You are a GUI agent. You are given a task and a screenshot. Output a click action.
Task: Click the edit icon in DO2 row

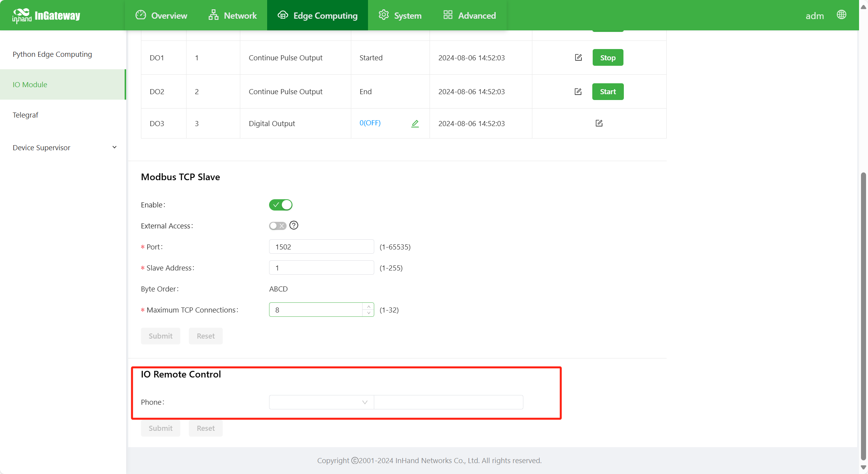(x=578, y=91)
